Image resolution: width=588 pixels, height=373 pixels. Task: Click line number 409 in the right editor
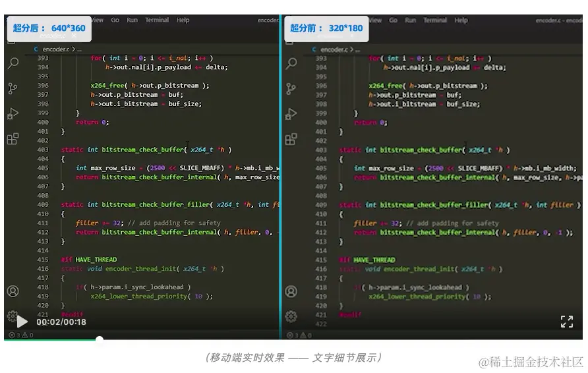pyautogui.click(x=321, y=205)
